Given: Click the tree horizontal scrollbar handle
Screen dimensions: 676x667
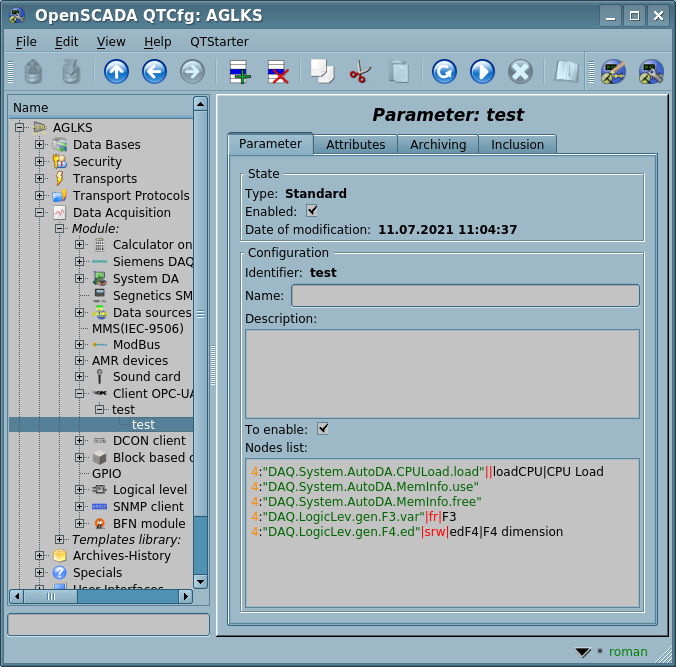Looking at the screenshot, I should tap(51, 596).
